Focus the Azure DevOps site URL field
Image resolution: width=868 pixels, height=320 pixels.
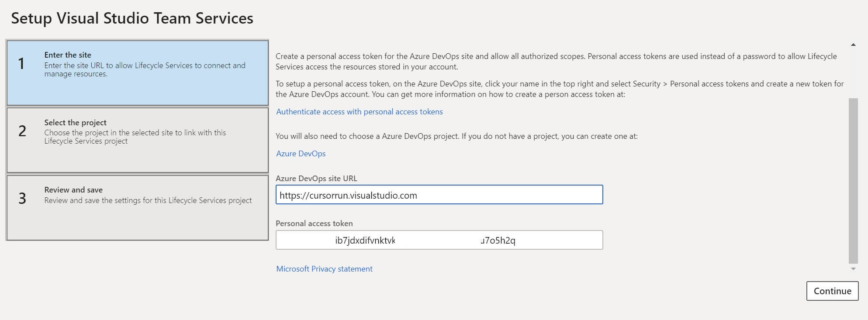click(439, 195)
